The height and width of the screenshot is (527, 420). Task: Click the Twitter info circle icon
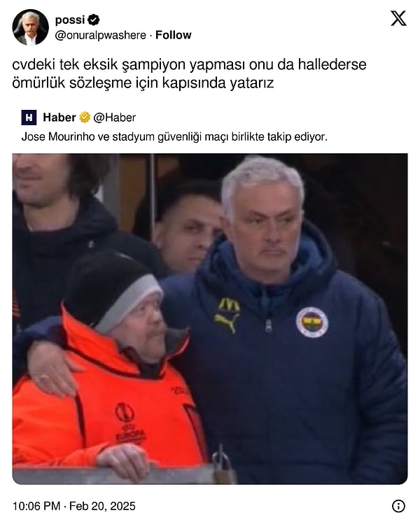pyautogui.click(x=398, y=506)
